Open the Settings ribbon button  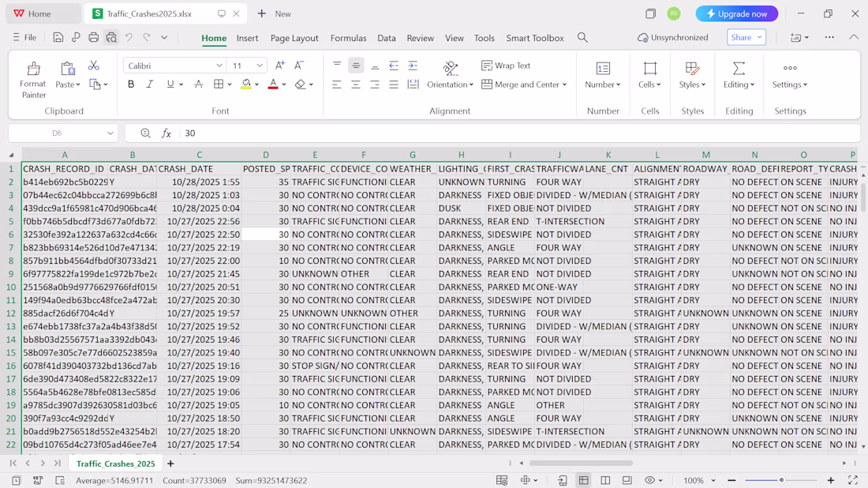coord(790,75)
